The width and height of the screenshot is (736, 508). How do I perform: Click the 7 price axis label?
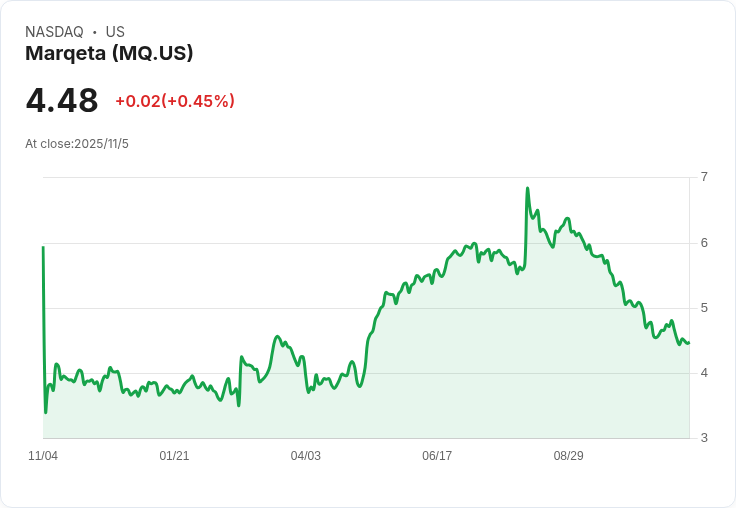pyautogui.click(x=704, y=177)
